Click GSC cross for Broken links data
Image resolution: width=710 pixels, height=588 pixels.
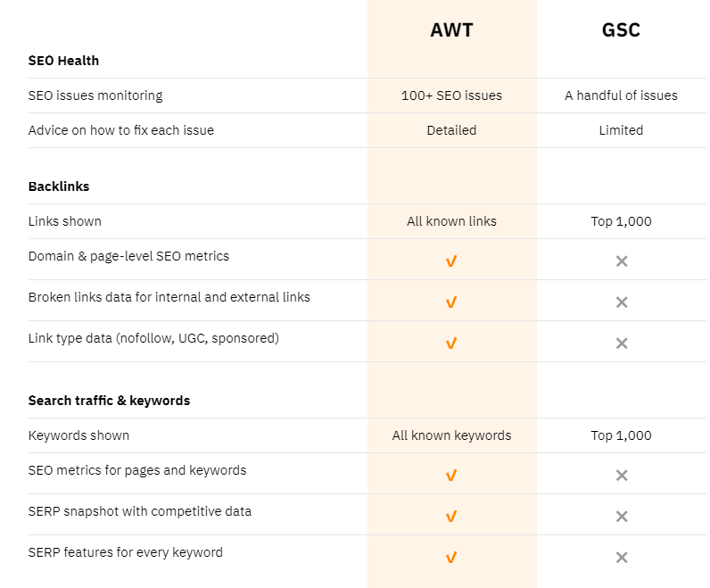(x=622, y=302)
